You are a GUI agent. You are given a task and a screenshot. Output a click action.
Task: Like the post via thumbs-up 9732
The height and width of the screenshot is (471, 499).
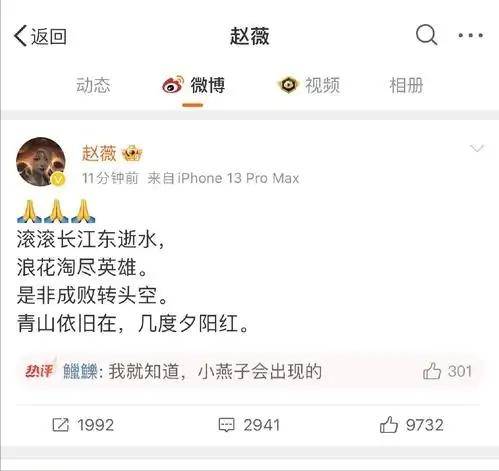tap(388, 425)
